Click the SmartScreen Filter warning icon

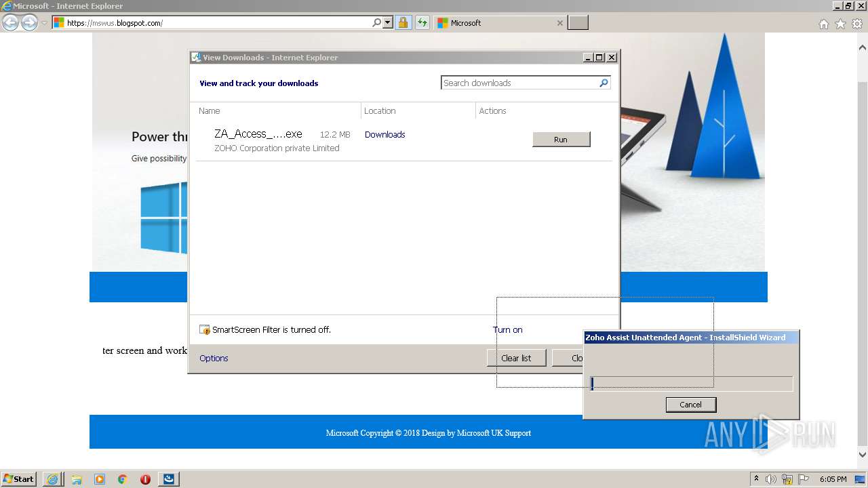(x=205, y=330)
